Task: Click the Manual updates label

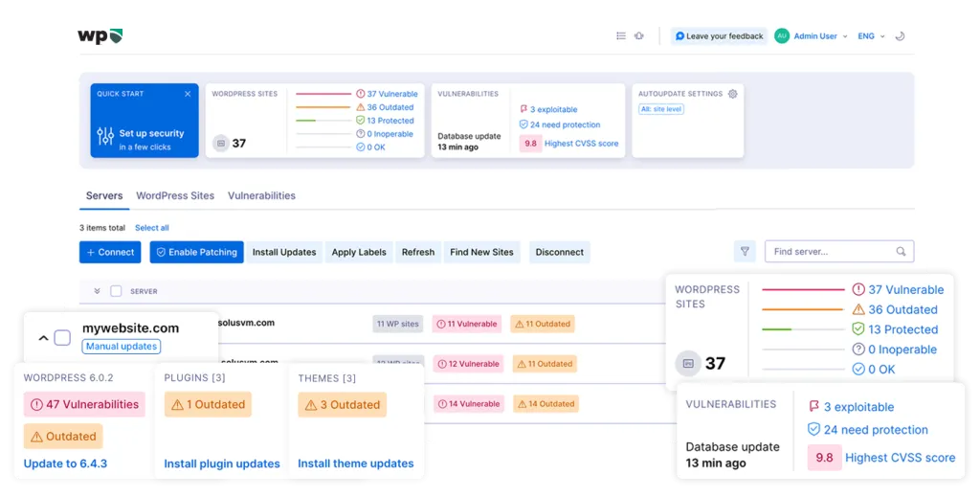Action: coord(122,347)
